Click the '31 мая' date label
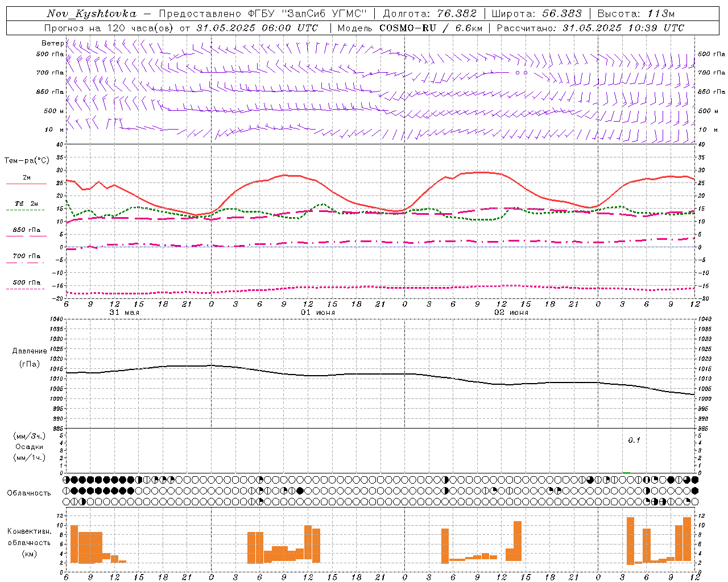This screenshot has width=728, height=582. pos(125,313)
